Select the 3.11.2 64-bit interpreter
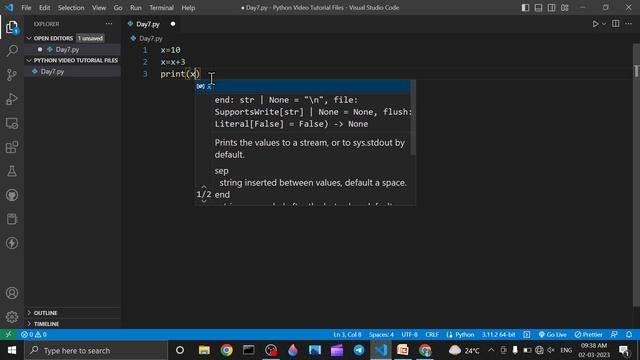 click(498, 335)
